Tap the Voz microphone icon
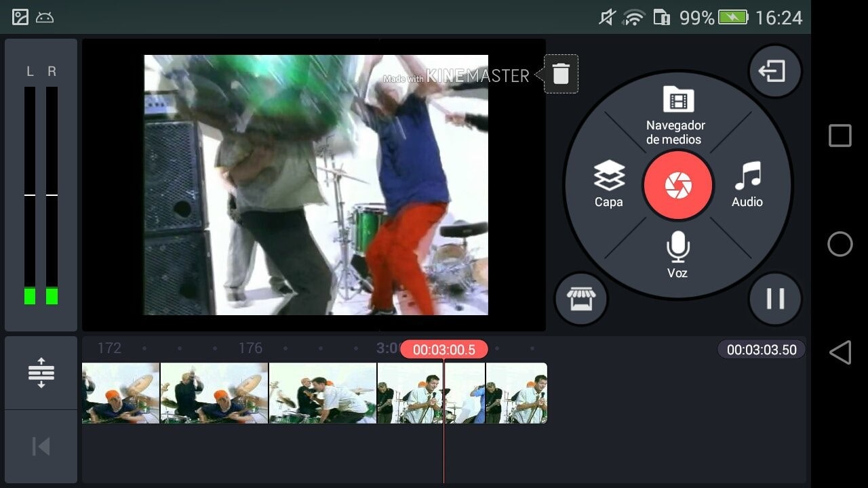Screen dimensions: 868x488 (x=677, y=254)
